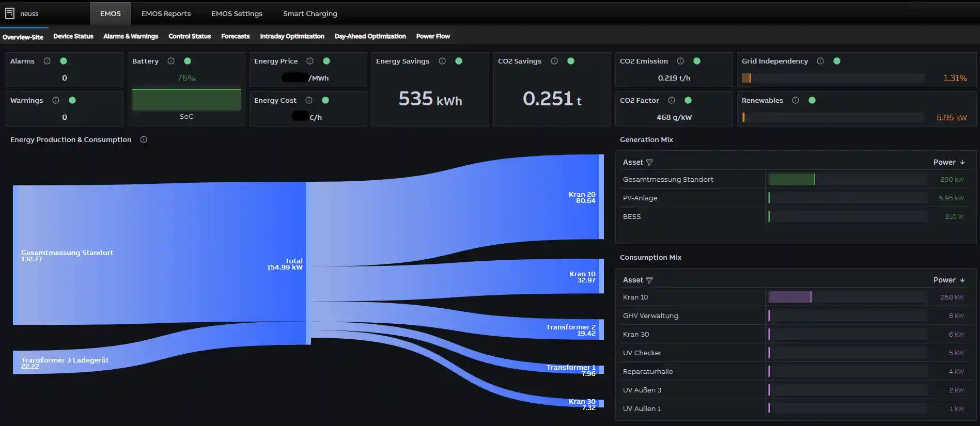Open the Power Flow view
This screenshot has width=980, height=426.
click(x=433, y=36)
